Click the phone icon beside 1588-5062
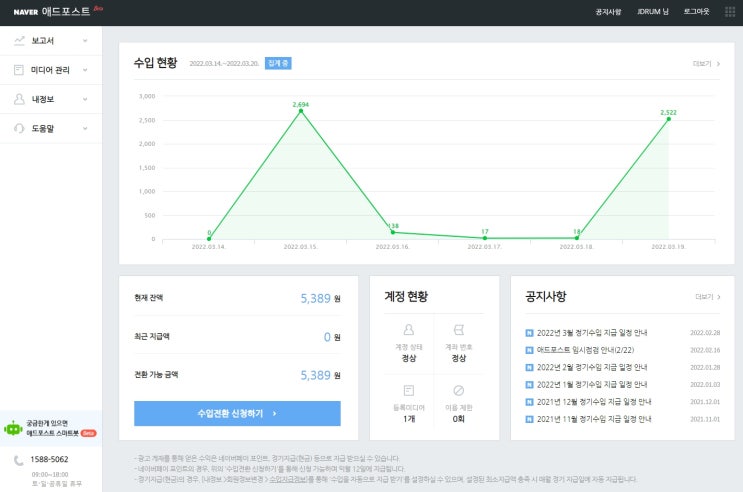 [18, 460]
